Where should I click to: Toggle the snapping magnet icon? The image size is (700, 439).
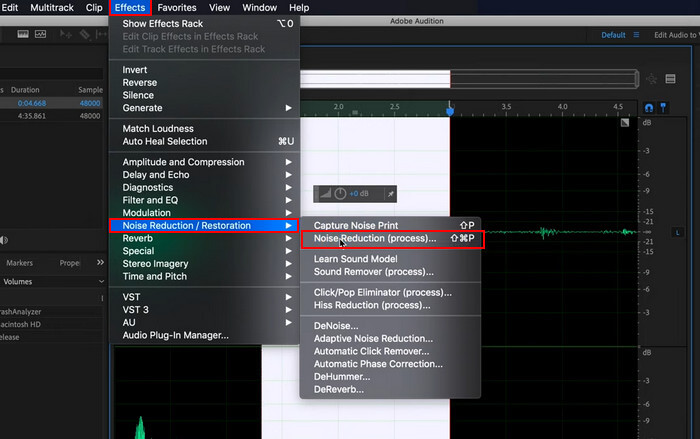(x=649, y=108)
